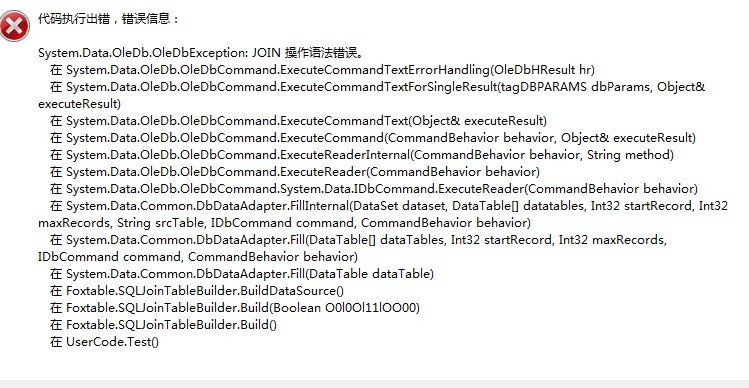Click the maxRecords, String srcTable line

pyautogui.click(x=284, y=223)
